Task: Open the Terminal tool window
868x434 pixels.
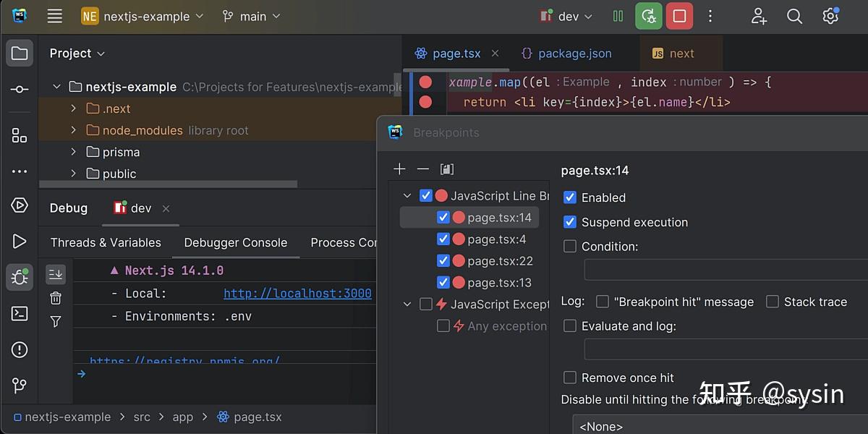Action: click(x=20, y=313)
